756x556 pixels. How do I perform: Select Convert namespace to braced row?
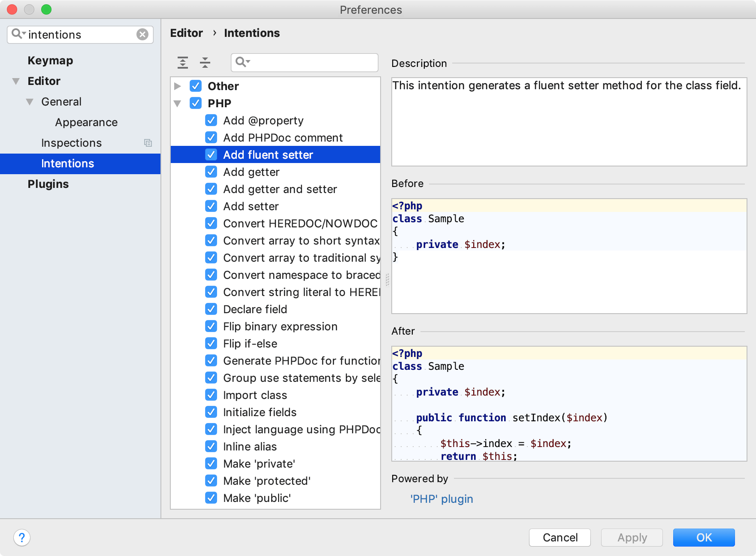275,275
